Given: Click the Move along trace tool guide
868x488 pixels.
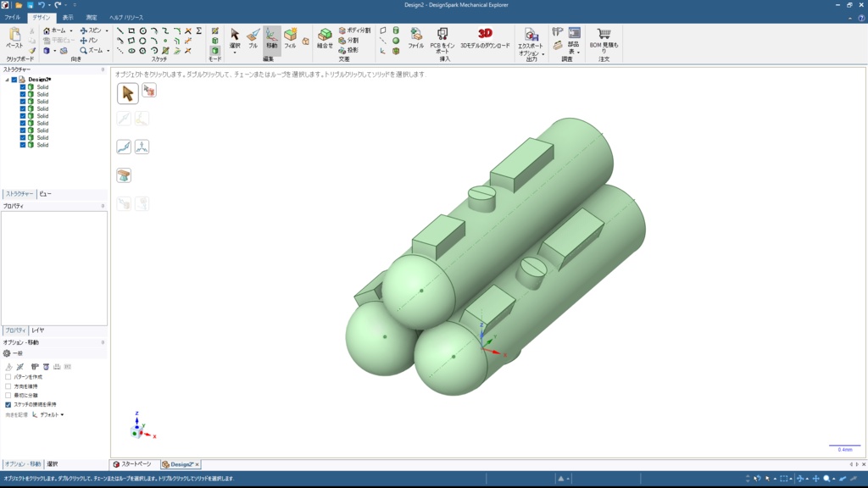Looking at the screenshot, I should 124,147.
